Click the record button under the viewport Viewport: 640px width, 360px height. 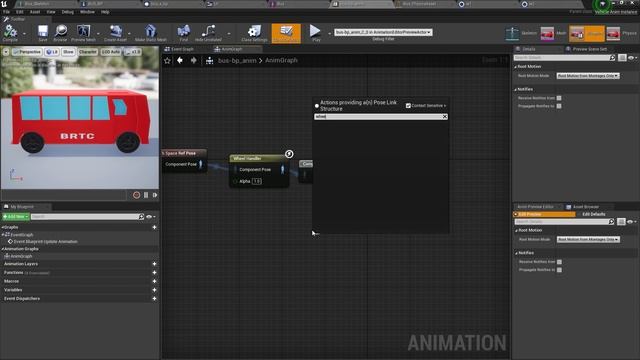coord(136,195)
